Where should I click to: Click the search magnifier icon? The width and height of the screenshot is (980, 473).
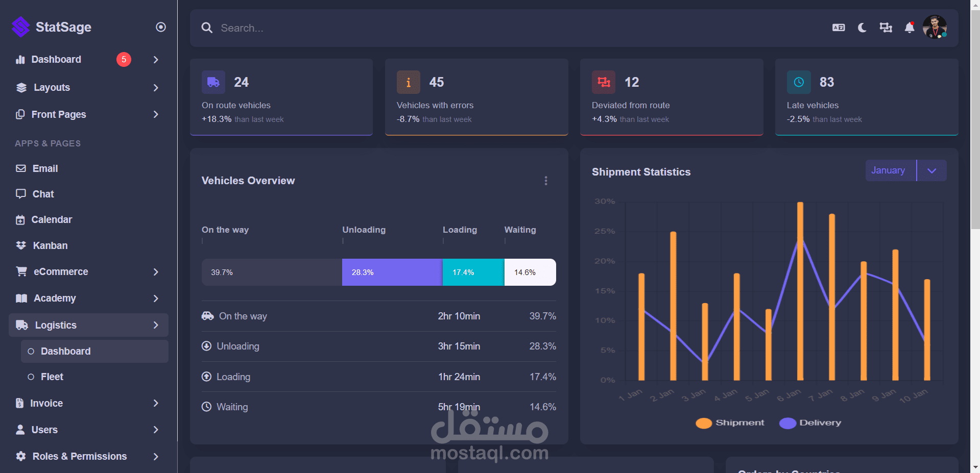207,28
